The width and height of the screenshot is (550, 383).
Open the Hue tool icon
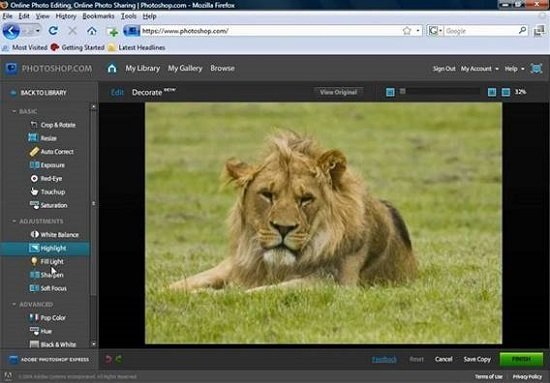[x=34, y=331]
